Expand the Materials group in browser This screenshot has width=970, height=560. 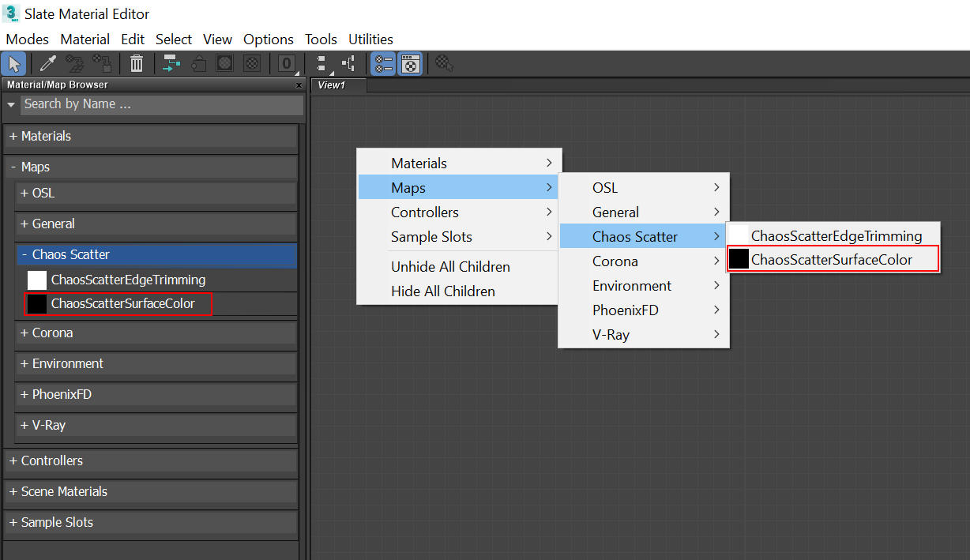(x=151, y=136)
